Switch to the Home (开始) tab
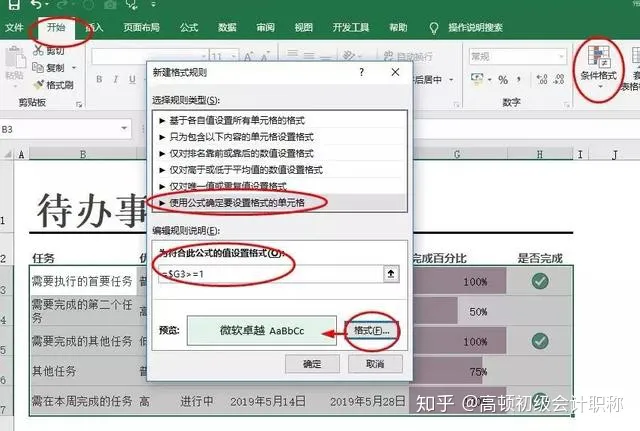 (x=56, y=27)
